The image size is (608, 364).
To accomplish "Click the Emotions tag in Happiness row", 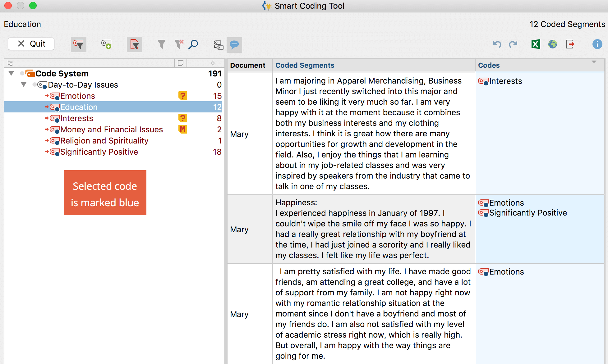I will coord(501,203).
